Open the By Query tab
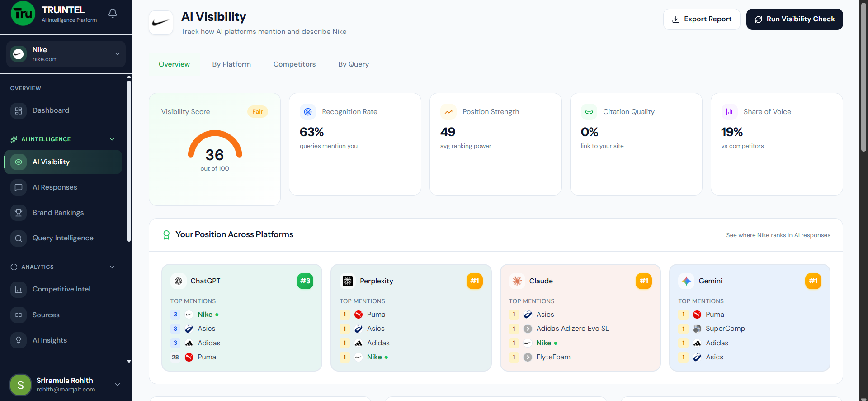Viewport: 868px width, 401px height. coord(354,64)
